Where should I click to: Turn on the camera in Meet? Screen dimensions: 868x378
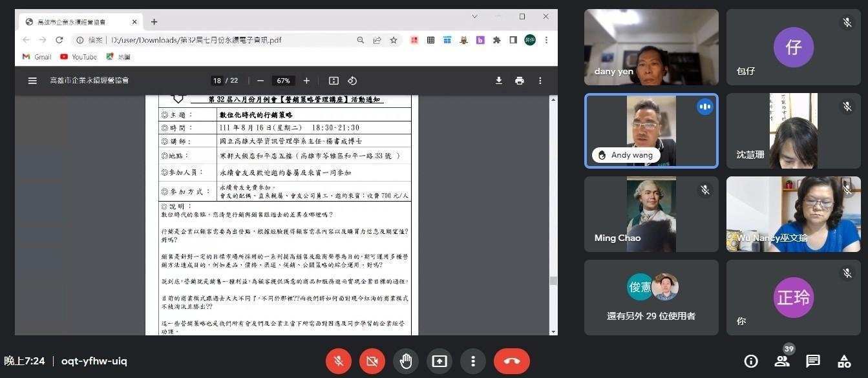click(372, 361)
